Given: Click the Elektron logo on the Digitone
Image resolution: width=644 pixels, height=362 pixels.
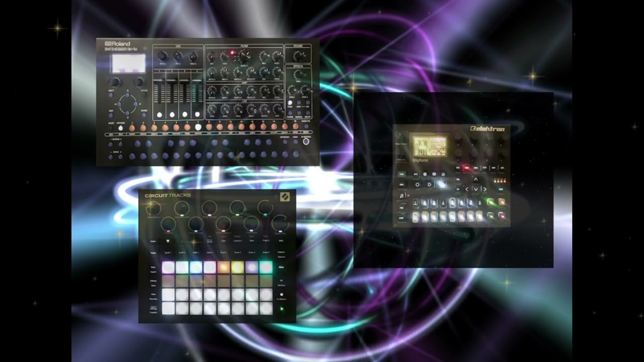Looking at the screenshot, I should (x=488, y=129).
